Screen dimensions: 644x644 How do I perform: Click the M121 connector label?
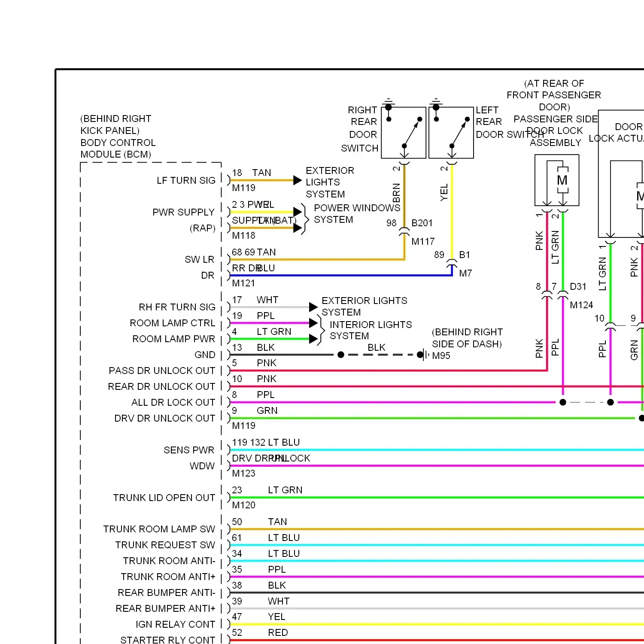click(243, 283)
